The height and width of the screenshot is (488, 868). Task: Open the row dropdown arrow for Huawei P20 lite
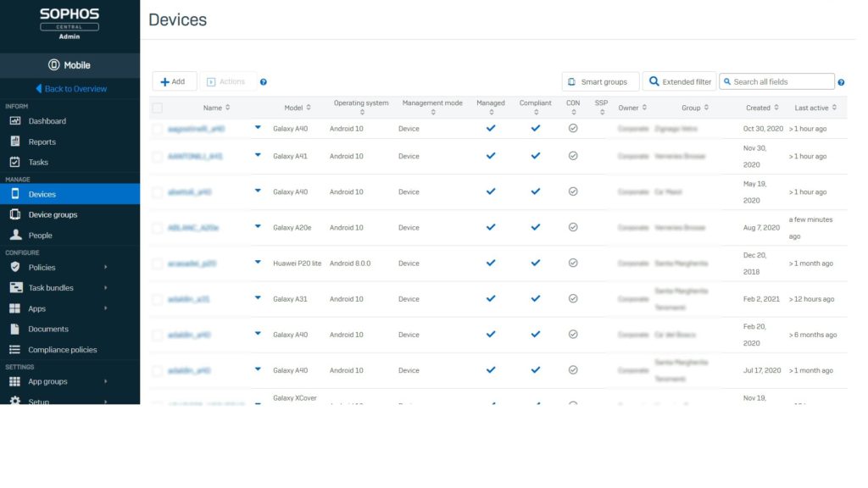click(x=258, y=262)
